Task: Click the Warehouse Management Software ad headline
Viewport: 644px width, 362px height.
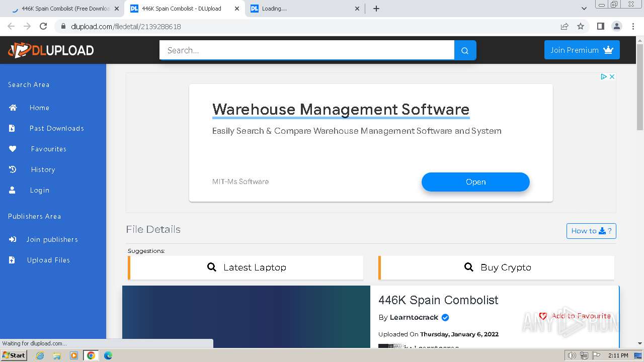Action: pos(341,109)
